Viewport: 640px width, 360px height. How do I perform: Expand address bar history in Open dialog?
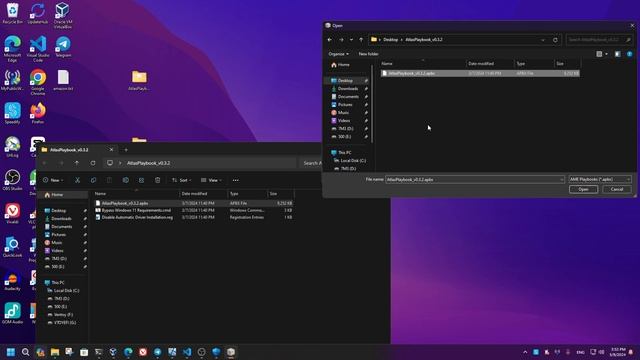tap(543, 40)
